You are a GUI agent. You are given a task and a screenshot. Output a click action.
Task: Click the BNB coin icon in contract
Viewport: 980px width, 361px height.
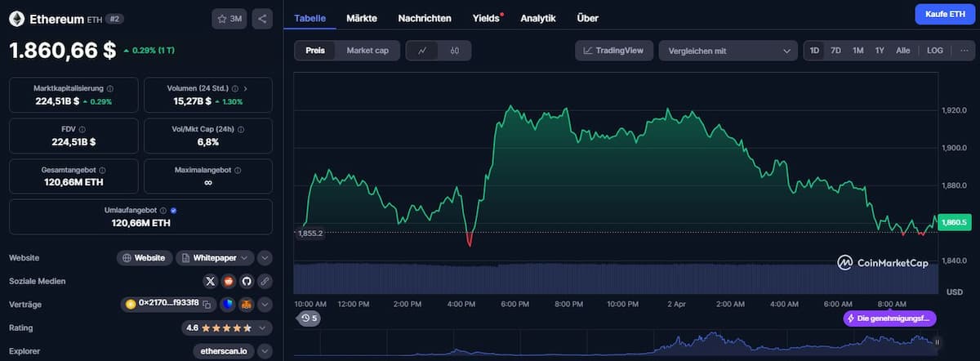tap(129, 304)
